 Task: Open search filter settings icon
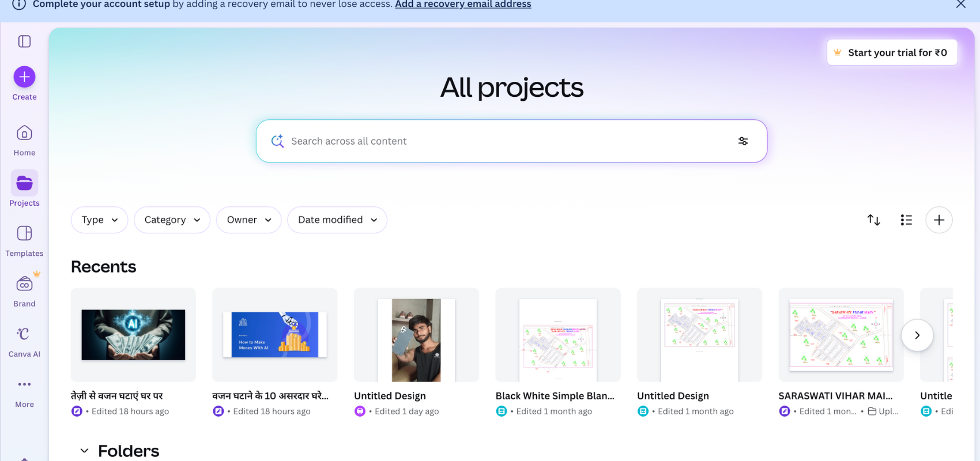742,141
